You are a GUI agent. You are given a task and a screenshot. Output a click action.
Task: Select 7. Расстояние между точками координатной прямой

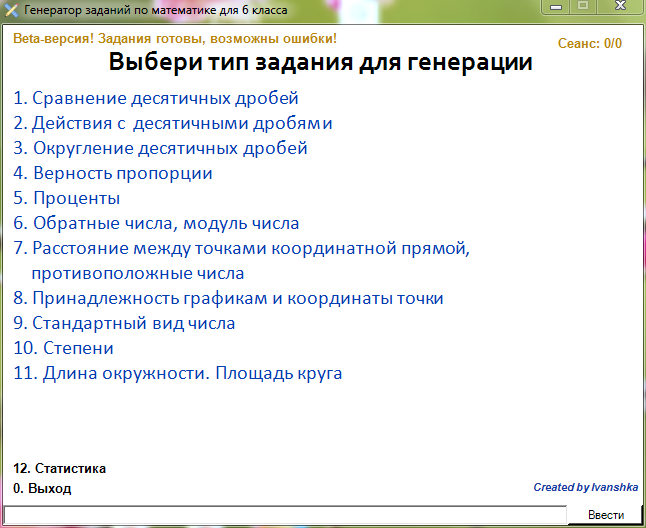(241, 261)
